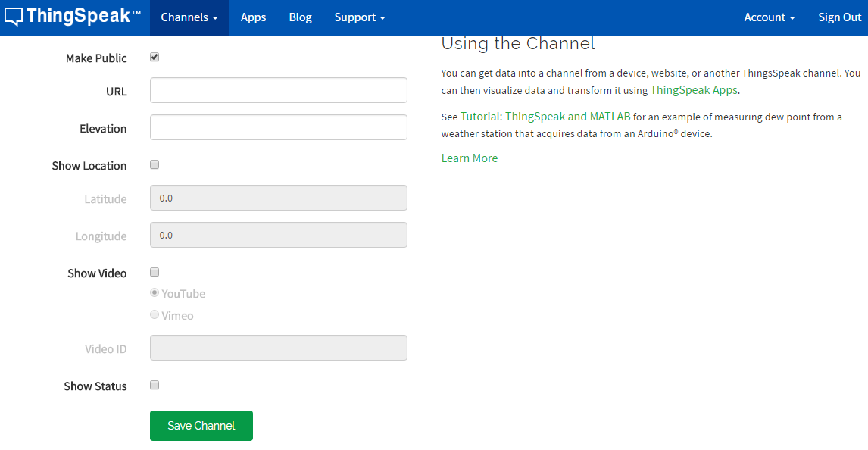Click the URL input field
This screenshot has width=868, height=450.
pos(278,89)
